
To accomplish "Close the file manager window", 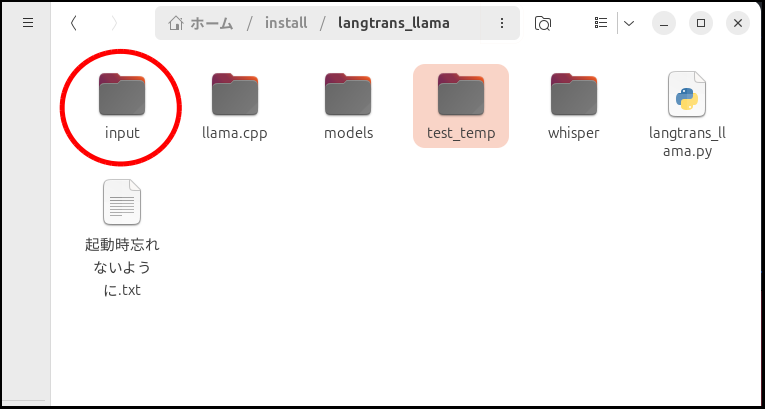I will tap(736, 22).
